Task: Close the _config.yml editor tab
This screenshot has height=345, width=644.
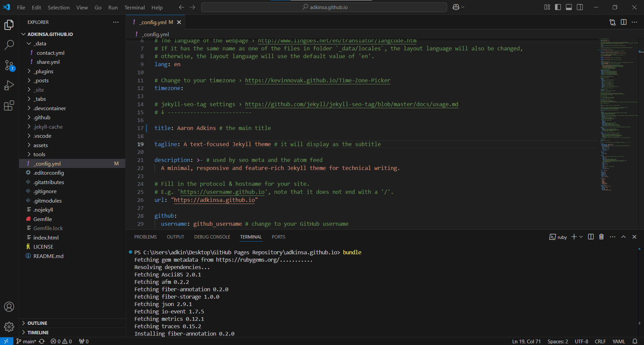Action: tap(179, 22)
